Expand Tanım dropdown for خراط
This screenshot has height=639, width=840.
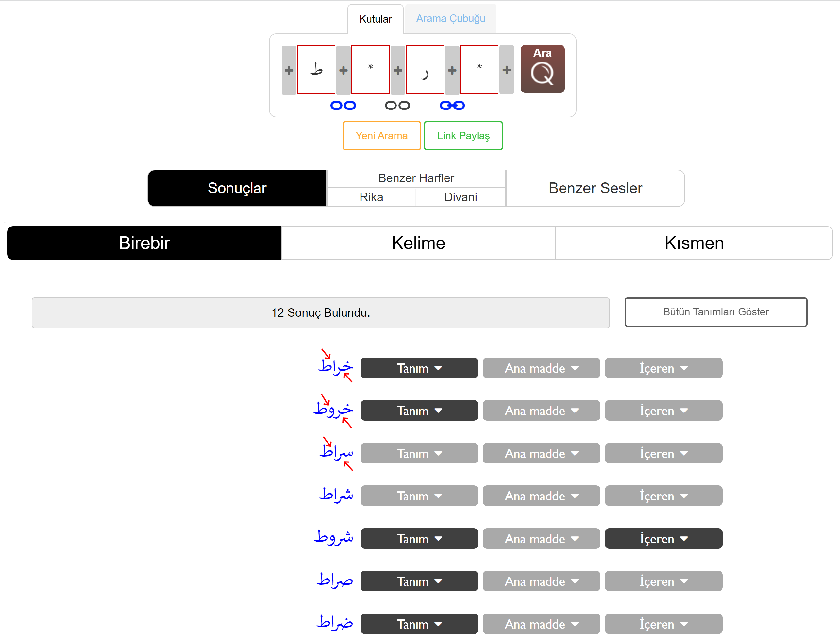coord(419,368)
